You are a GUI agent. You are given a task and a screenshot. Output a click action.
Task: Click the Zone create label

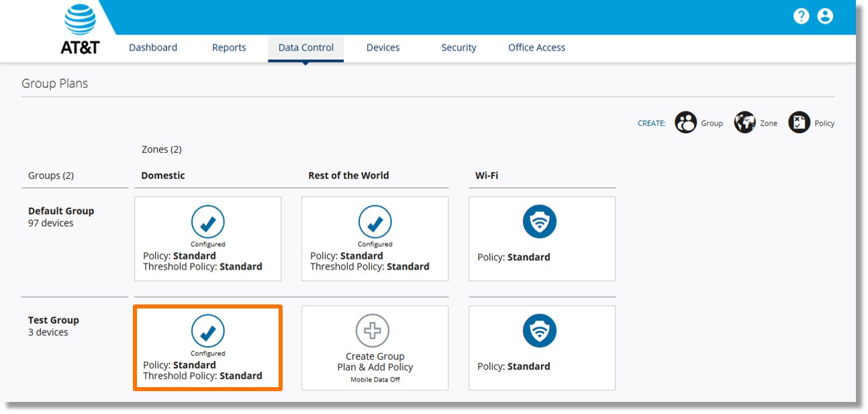pos(769,123)
